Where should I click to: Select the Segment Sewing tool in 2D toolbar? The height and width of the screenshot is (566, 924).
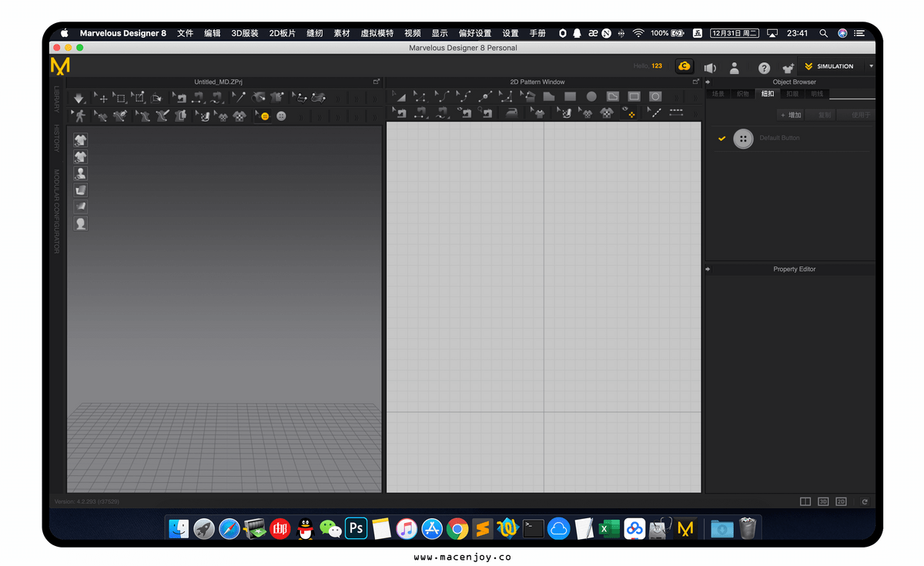click(x=420, y=113)
